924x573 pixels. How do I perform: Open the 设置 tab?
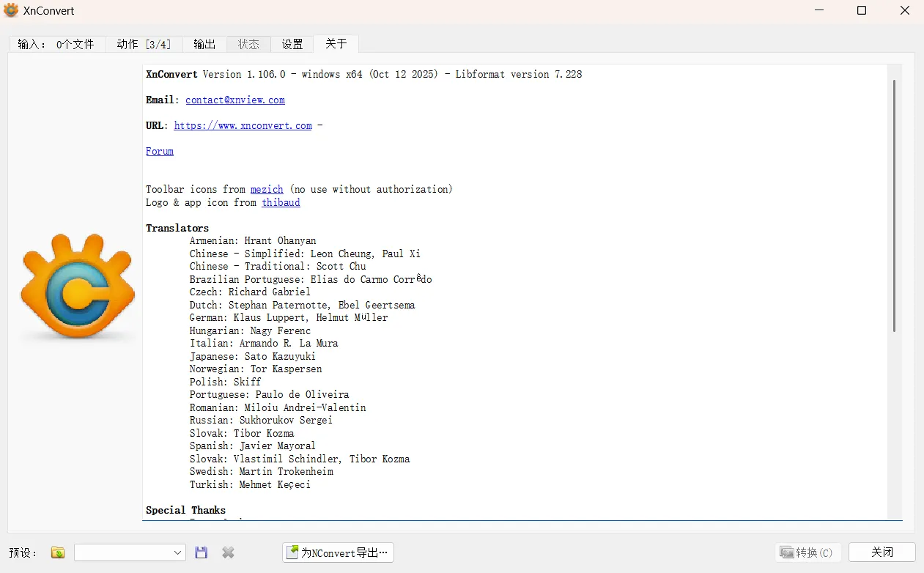point(292,44)
